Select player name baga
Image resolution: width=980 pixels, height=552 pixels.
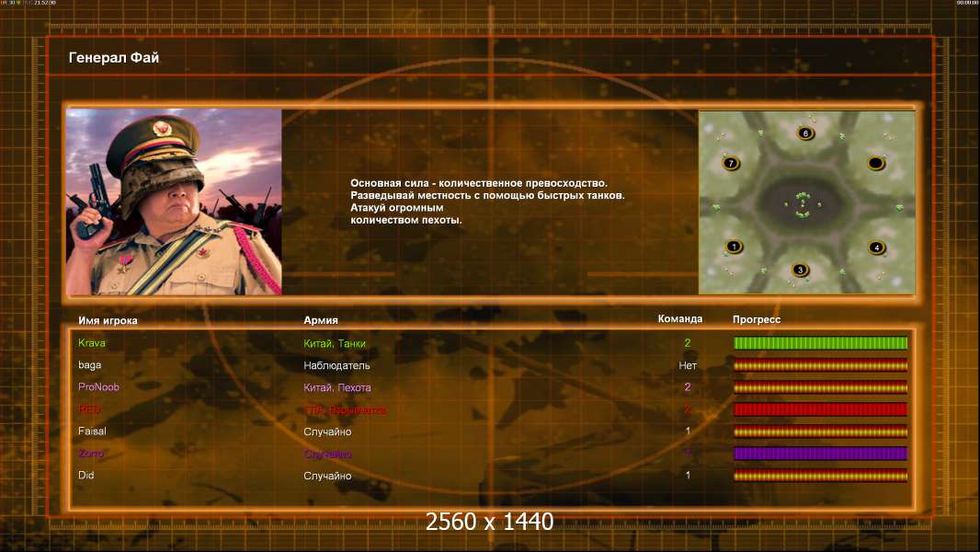(89, 365)
